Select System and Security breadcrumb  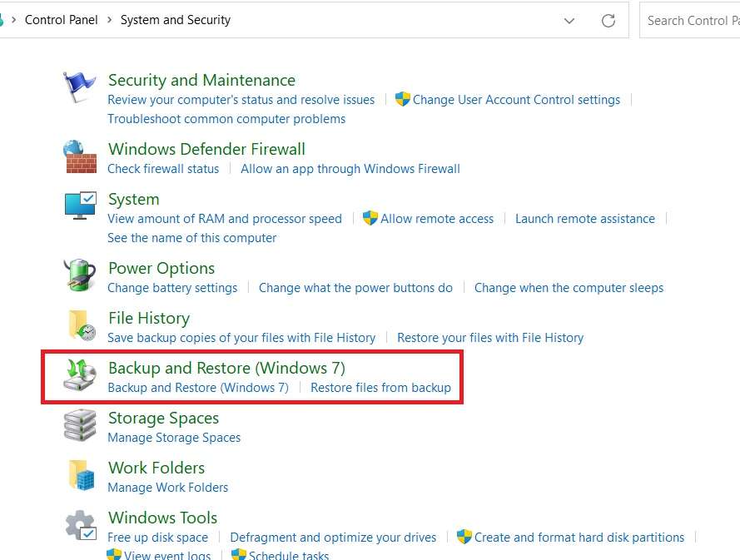click(x=176, y=20)
